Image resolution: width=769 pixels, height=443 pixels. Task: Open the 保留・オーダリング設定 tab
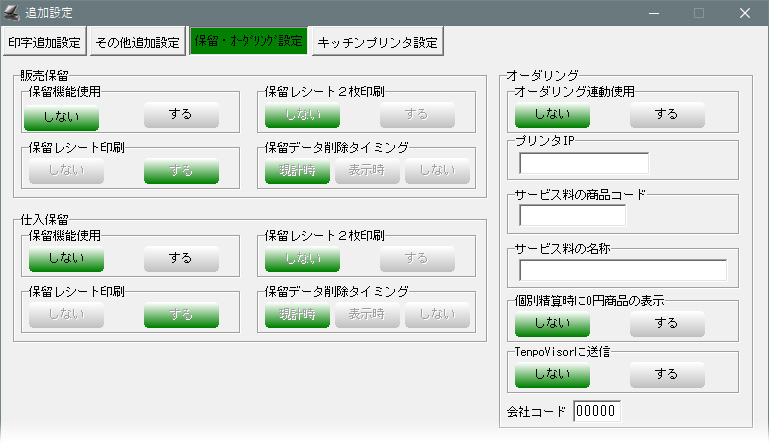click(248, 42)
